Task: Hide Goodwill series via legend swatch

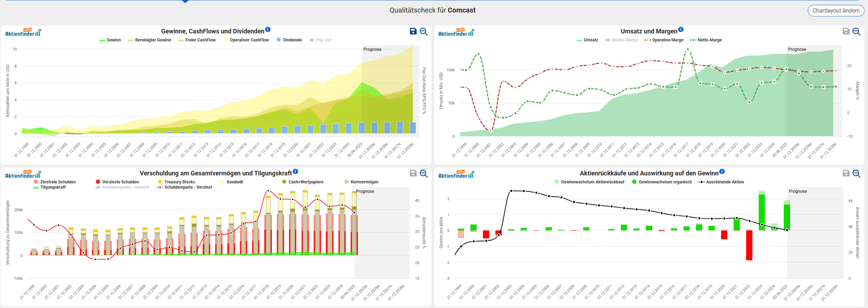Action: (222, 182)
